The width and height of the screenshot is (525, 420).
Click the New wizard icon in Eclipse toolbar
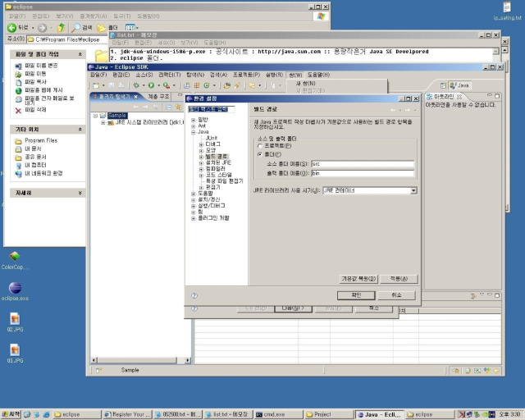(x=96, y=86)
